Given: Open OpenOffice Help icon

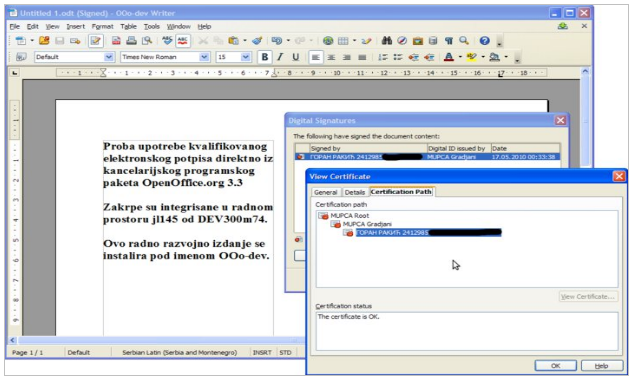Looking at the screenshot, I should pyautogui.click(x=484, y=41).
